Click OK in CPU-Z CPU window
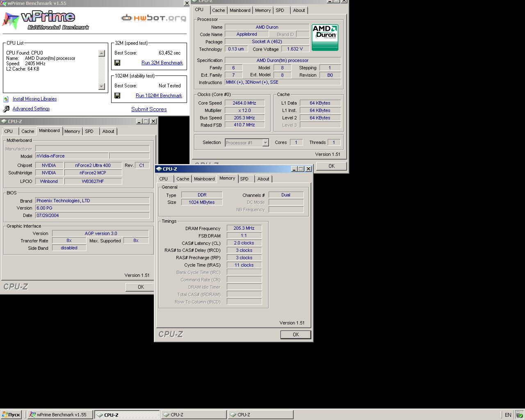The width and height of the screenshot is (525, 420). 331,166
